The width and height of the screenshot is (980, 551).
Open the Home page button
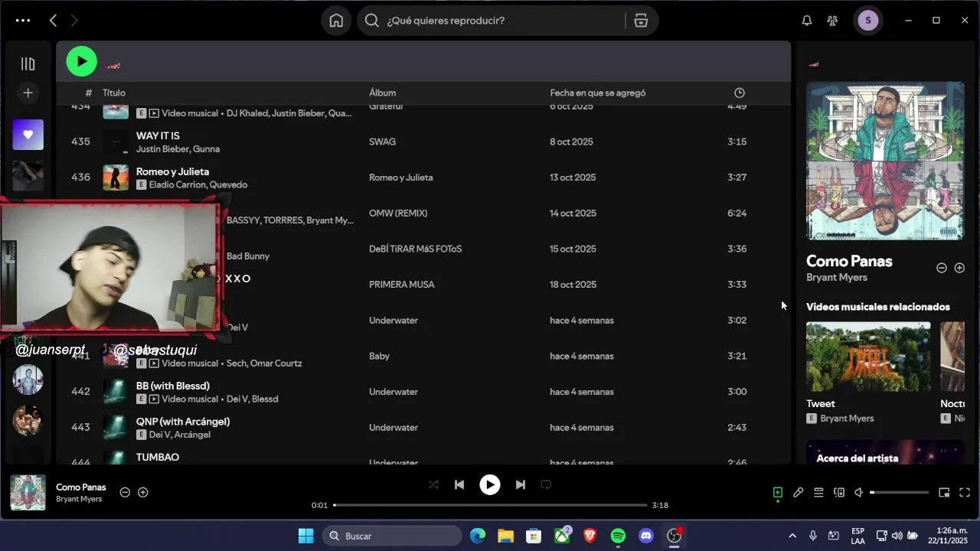point(336,21)
